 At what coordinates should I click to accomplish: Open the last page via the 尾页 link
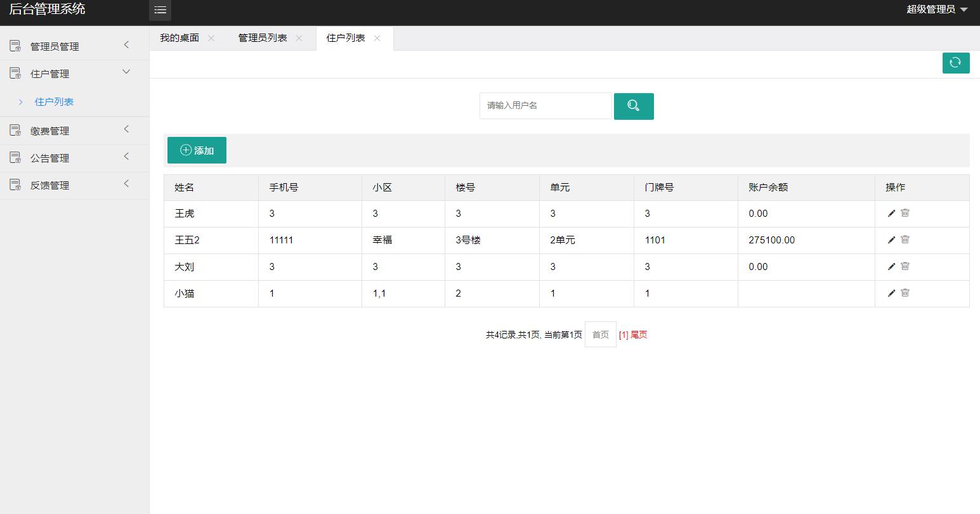637,334
